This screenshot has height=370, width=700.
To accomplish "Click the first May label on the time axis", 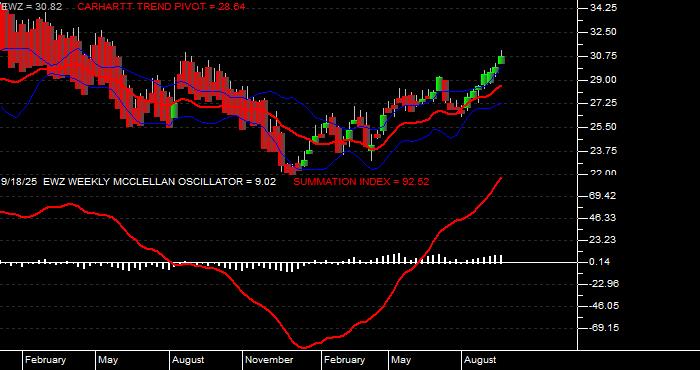I will tap(108, 360).
